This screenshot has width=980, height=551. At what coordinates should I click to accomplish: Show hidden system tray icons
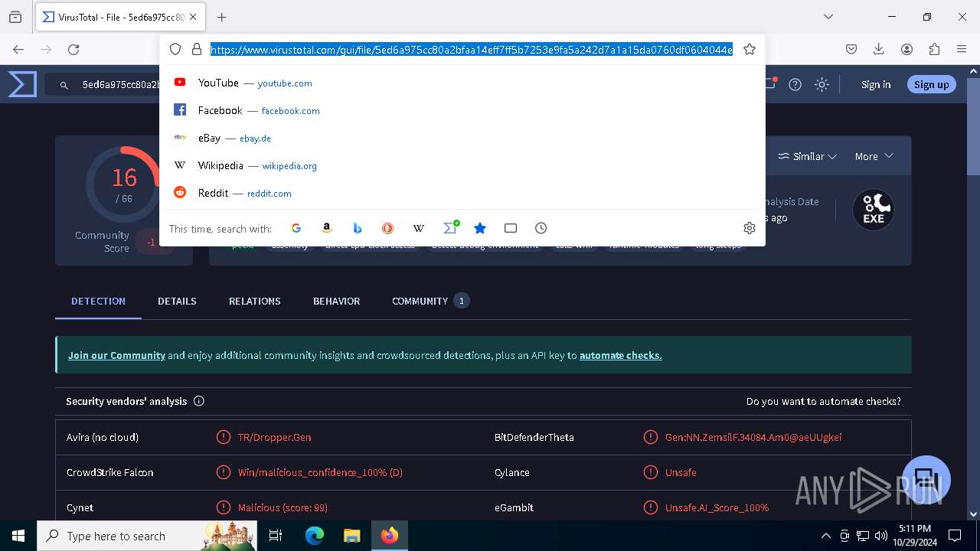click(x=825, y=536)
